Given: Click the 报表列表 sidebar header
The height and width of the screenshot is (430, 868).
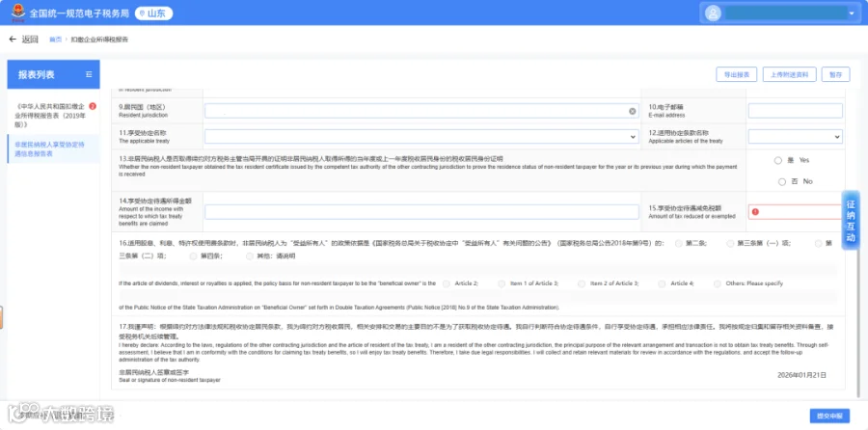Looking at the screenshot, I should click(53, 74).
